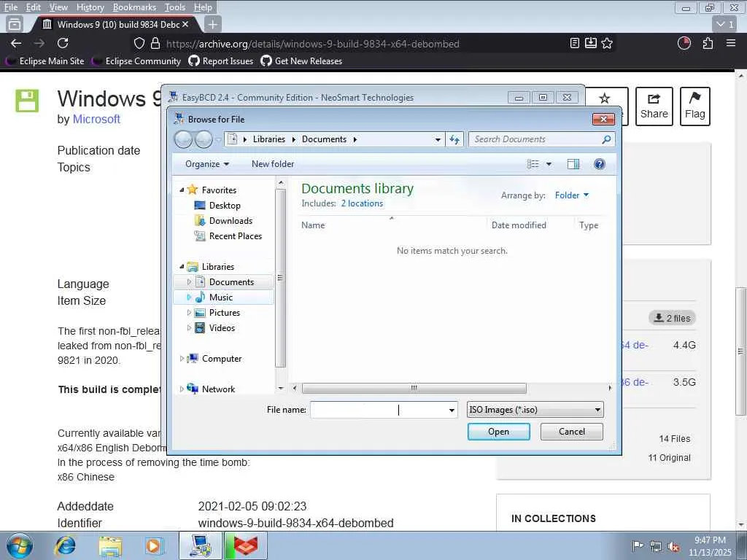The height and width of the screenshot is (560, 747).
Task: Select Music library in navigation tree
Action: coord(220,297)
